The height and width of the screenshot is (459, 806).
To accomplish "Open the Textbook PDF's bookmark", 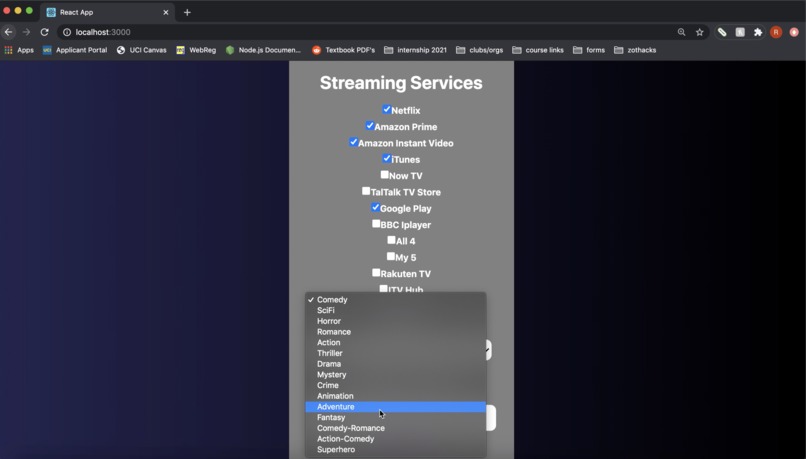I will tap(343, 50).
